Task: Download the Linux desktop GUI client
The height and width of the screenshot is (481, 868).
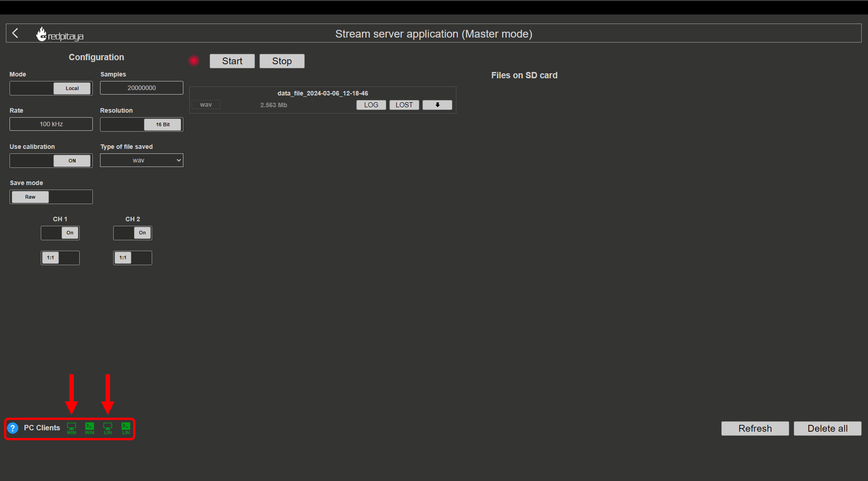Action: pyautogui.click(x=108, y=428)
